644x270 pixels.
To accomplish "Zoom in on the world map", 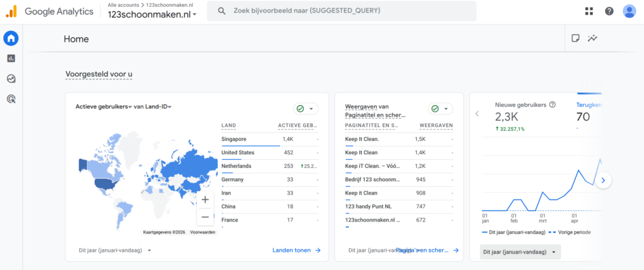I will tap(205, 200).
